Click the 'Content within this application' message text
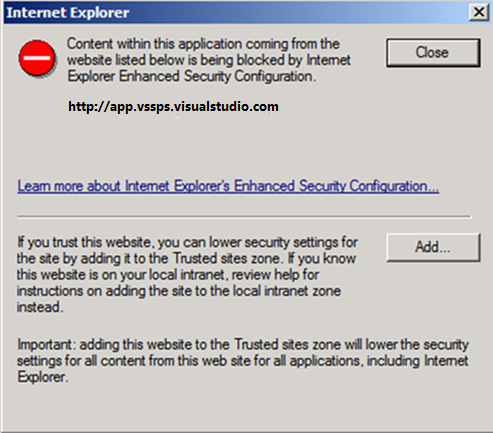The width and height of the screenshot is (493, 433). [209, 60]
